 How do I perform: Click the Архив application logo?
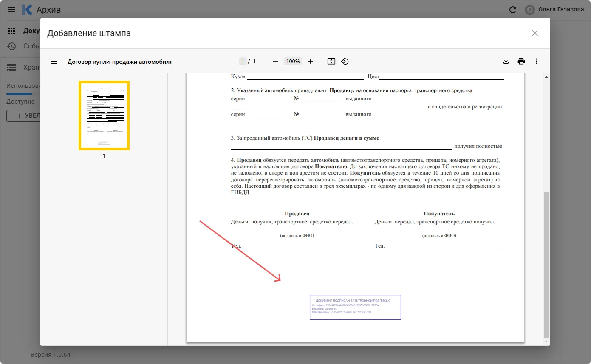pos(27,9)
